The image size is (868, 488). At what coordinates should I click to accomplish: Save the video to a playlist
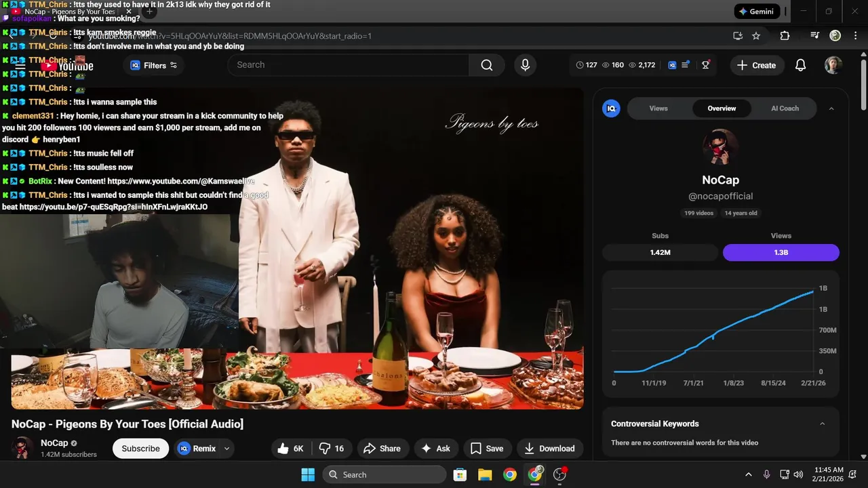[x=487, y=449]
